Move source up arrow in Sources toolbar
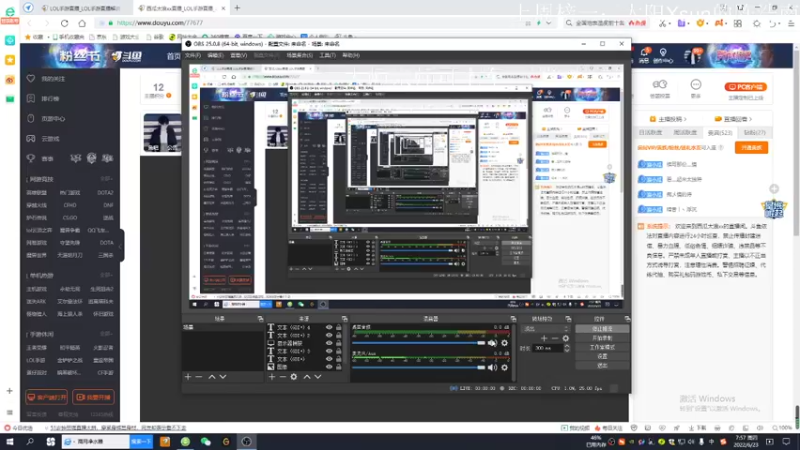The height and width of the screenshot is (450, 800). pos(307,377)
